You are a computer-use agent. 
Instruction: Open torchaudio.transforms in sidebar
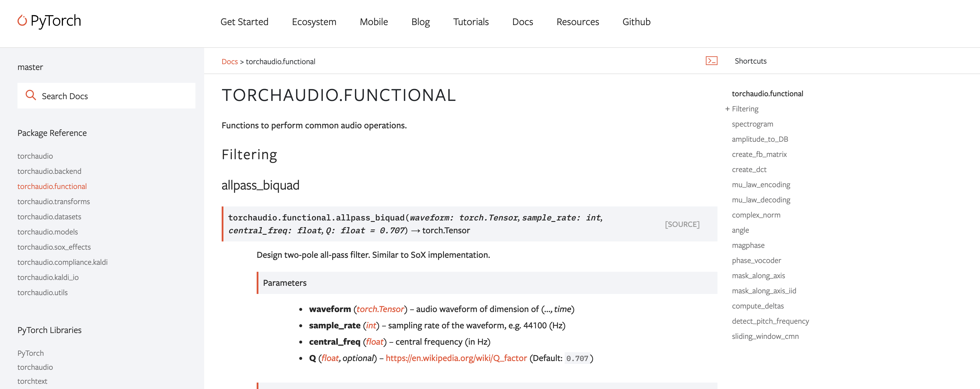click(54, 201)
